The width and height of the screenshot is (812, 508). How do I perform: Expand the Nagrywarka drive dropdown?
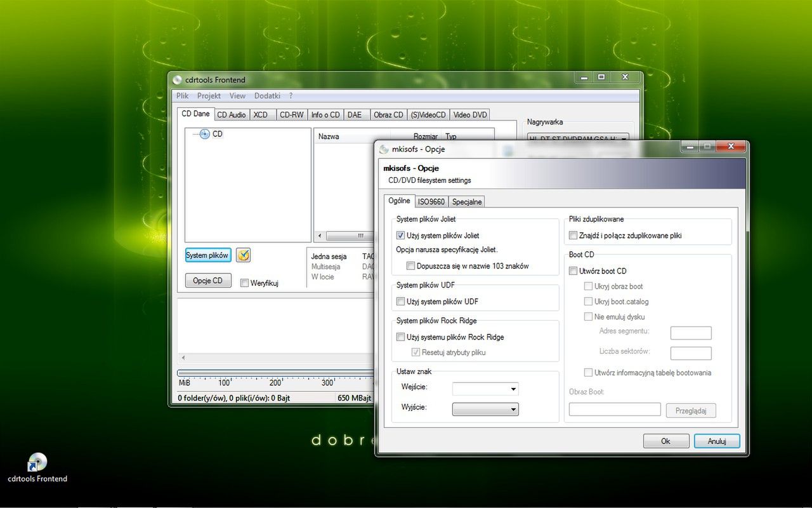(x=578, y=138)
